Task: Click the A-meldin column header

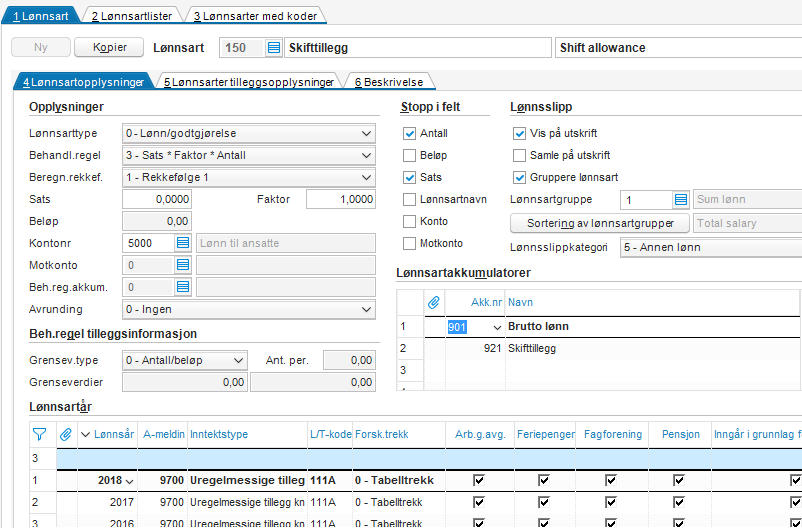Action: point(163,434)
